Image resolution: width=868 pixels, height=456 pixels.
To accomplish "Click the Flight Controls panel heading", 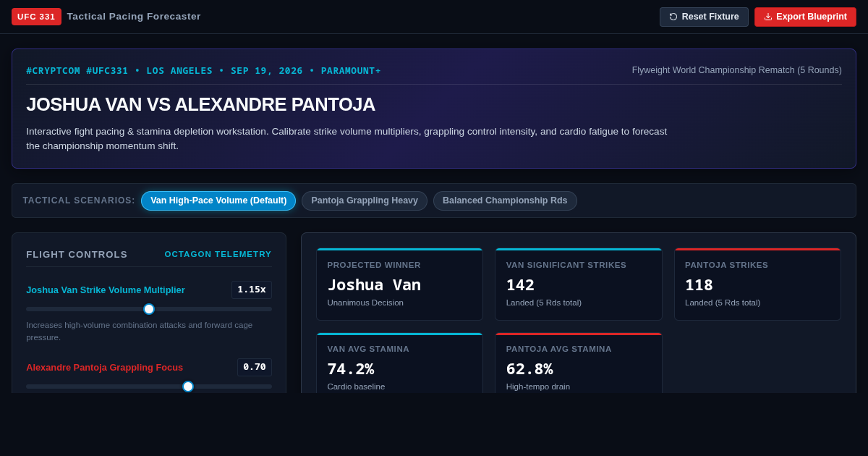I will 77,254.
